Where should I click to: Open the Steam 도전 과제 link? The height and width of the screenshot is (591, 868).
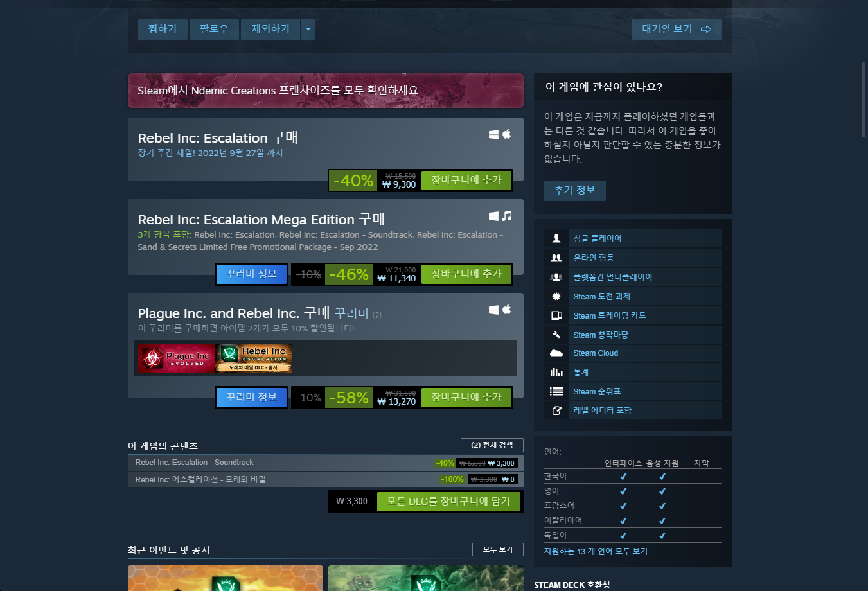602,296
